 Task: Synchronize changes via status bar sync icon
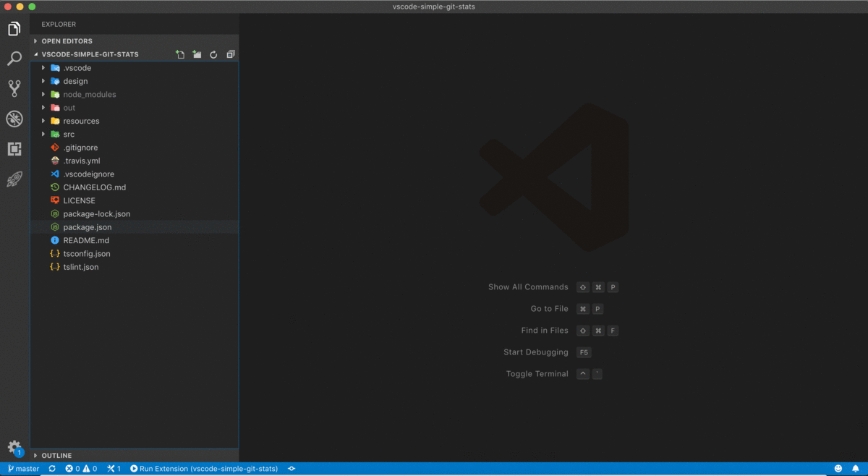coord(52,469)
